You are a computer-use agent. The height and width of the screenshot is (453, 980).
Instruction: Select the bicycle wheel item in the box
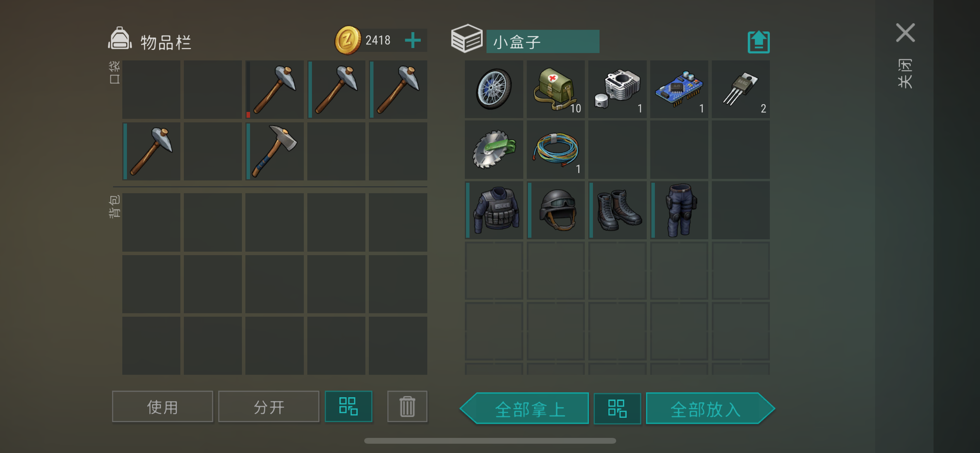493,89
